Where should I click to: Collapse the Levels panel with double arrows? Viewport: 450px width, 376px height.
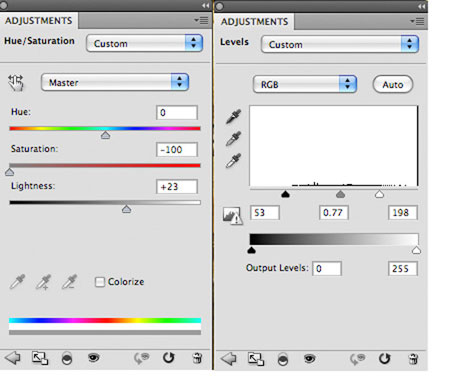click(x=422, y=6)
